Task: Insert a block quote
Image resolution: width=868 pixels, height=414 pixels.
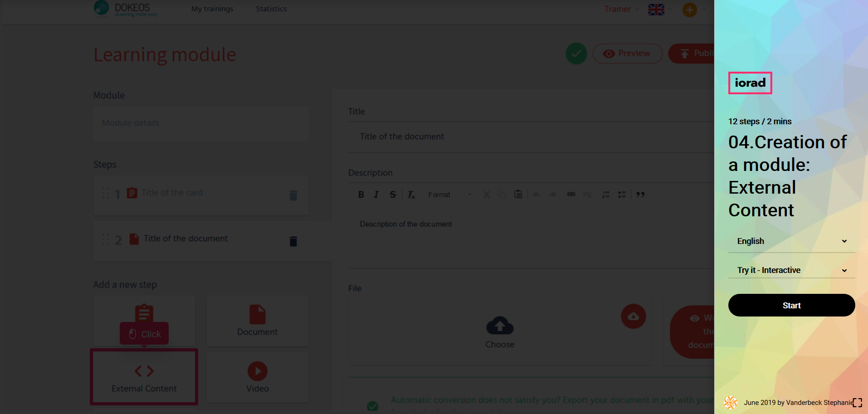Action: [640, 195]
